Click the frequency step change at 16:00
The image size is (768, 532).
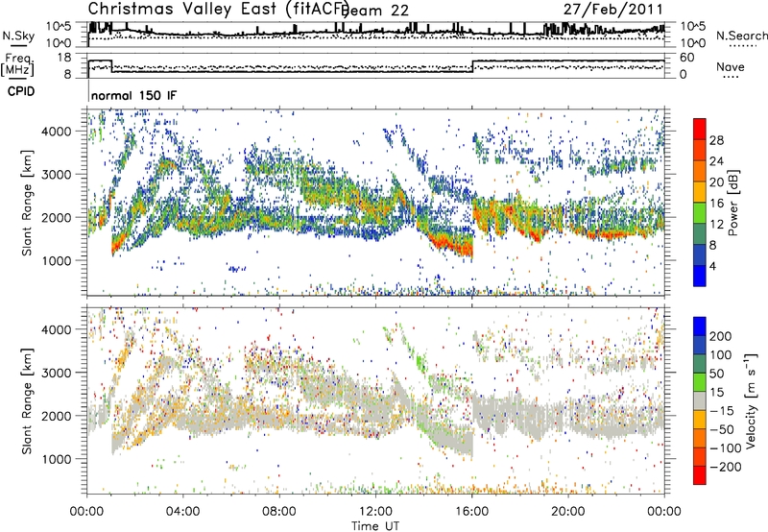472,66
